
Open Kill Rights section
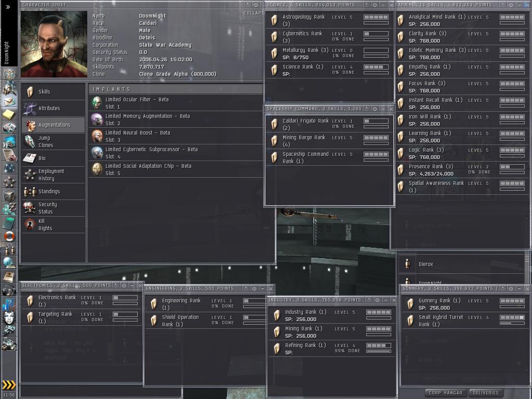[x=54, y=224]
